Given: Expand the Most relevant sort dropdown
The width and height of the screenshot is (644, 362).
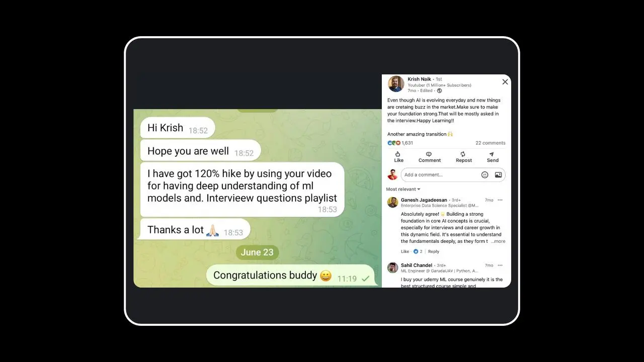Looking at the screenshot, I should click(403, 189).
